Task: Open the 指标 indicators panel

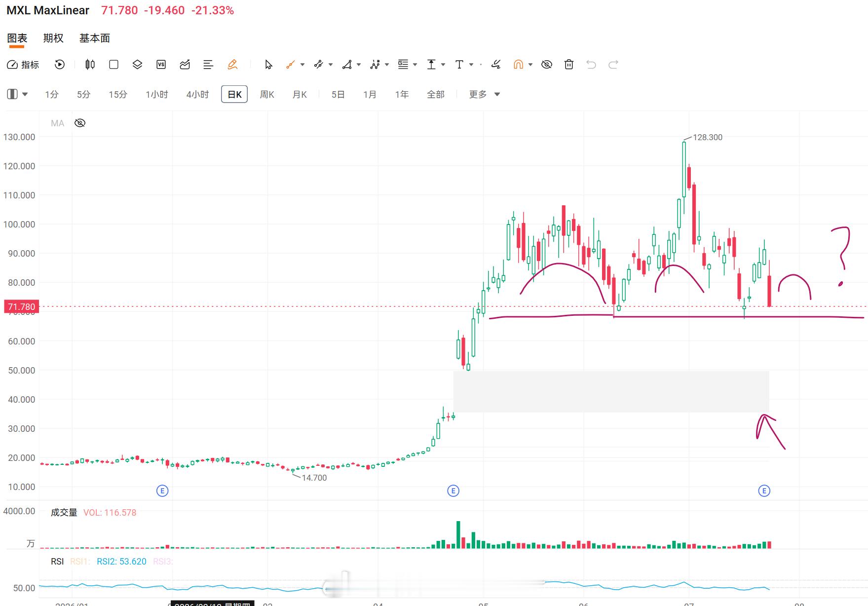Action: [x=23, y=65]
